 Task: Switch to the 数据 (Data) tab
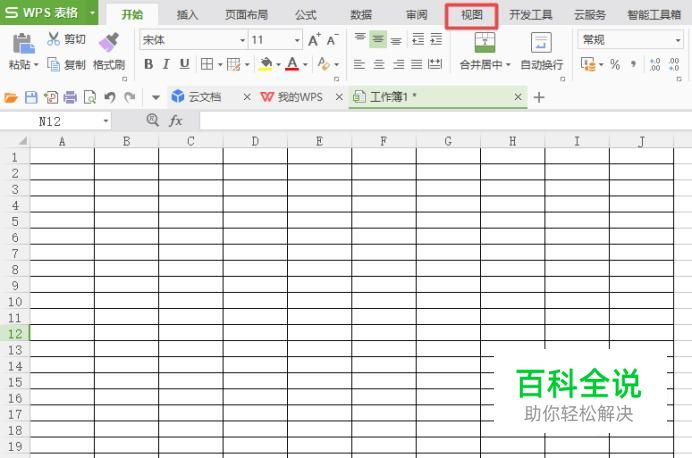pyautogui.click(x=361, y=15)
